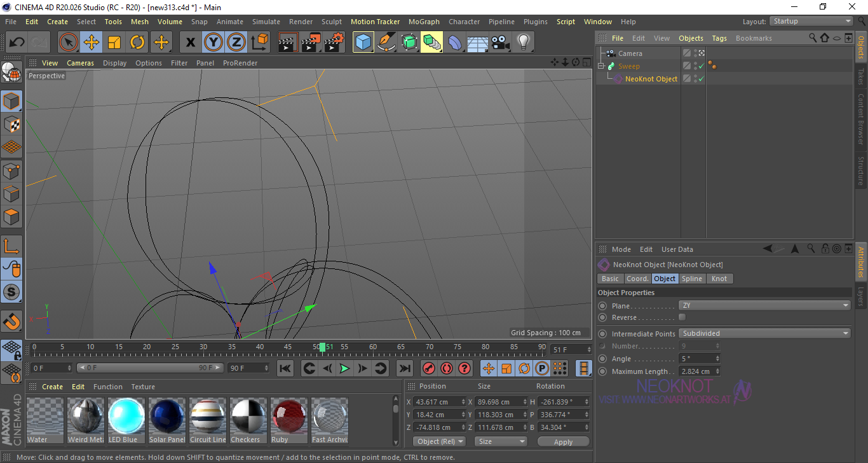Select the Live Selection tool
This screenshot has height=463, width=868.
[x=69, y=43]
